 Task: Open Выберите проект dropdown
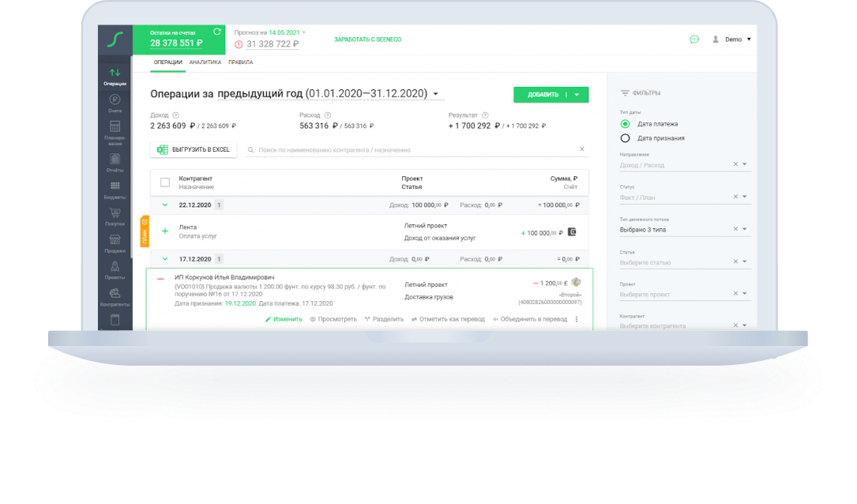(x=744, y=294)
